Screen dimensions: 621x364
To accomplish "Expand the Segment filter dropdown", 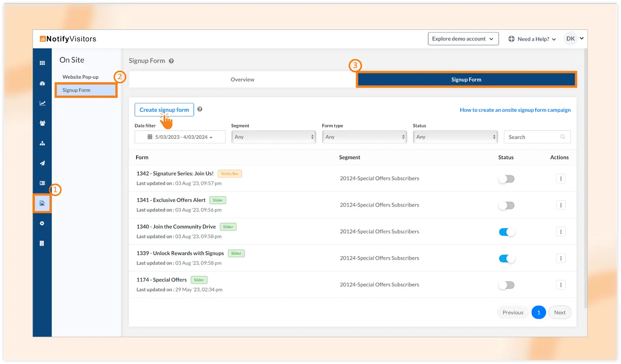I will [274, 137].
